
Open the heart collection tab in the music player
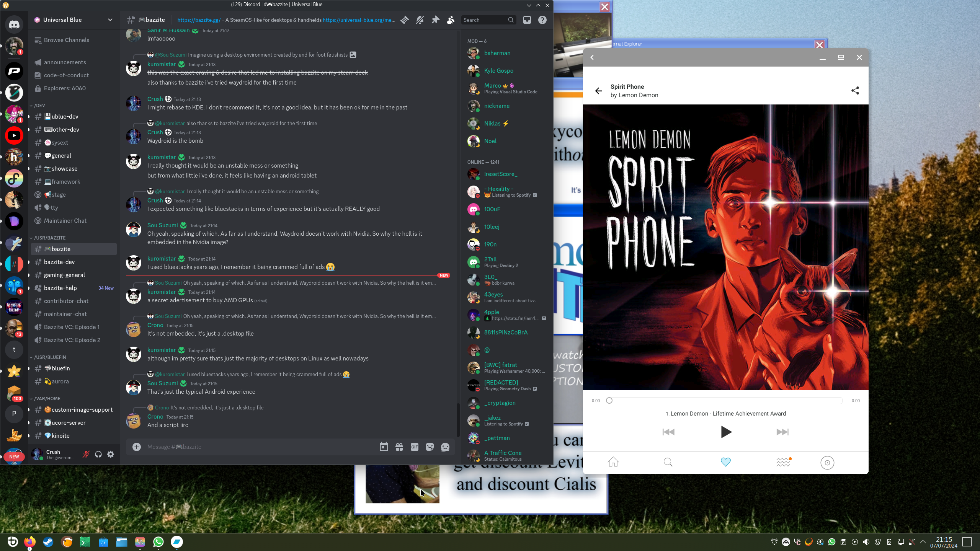tap(725, 462)
